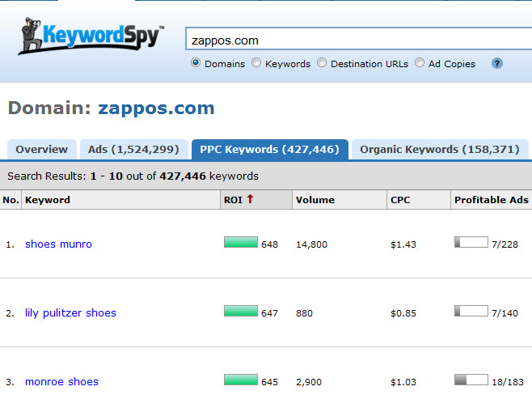The width and height of the screenshot is (532, 395).
Task: Open the 'lily pulitzer shoes' keyword link
Action: [x=70, y=312]
